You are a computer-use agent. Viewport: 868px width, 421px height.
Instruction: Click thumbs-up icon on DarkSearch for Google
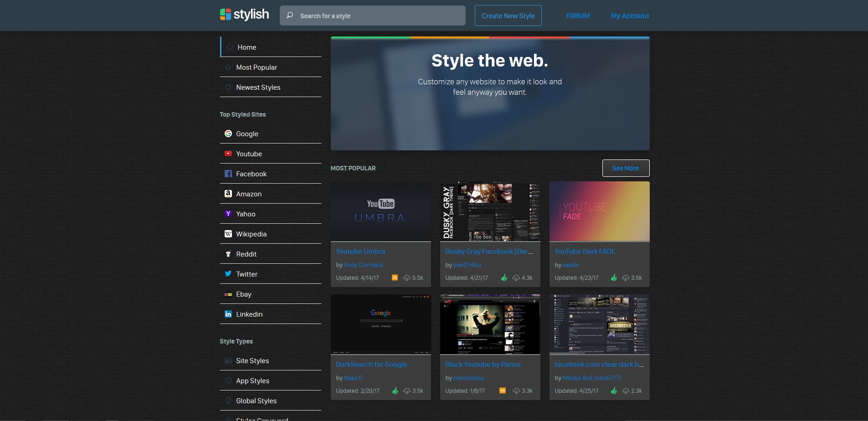coord(395,390)
